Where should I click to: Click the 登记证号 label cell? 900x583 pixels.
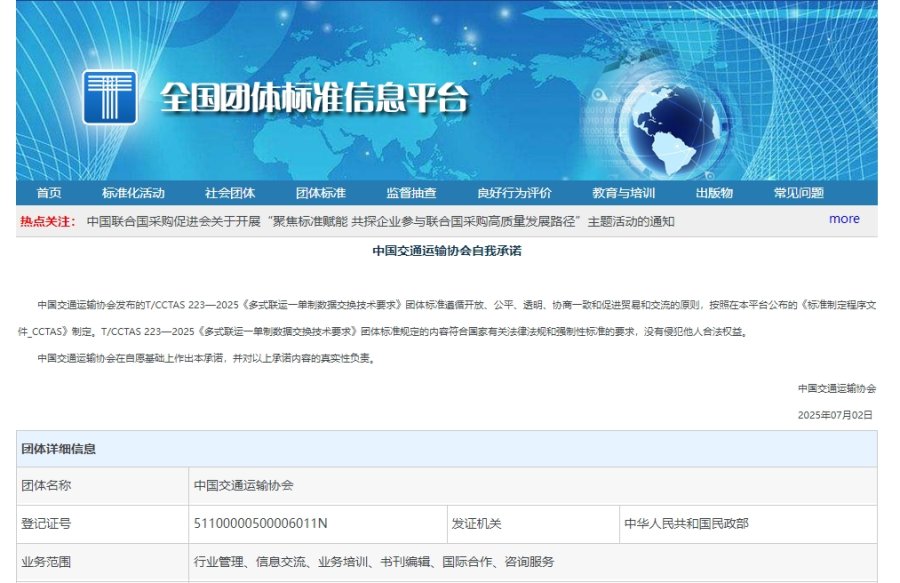(103, 523)
